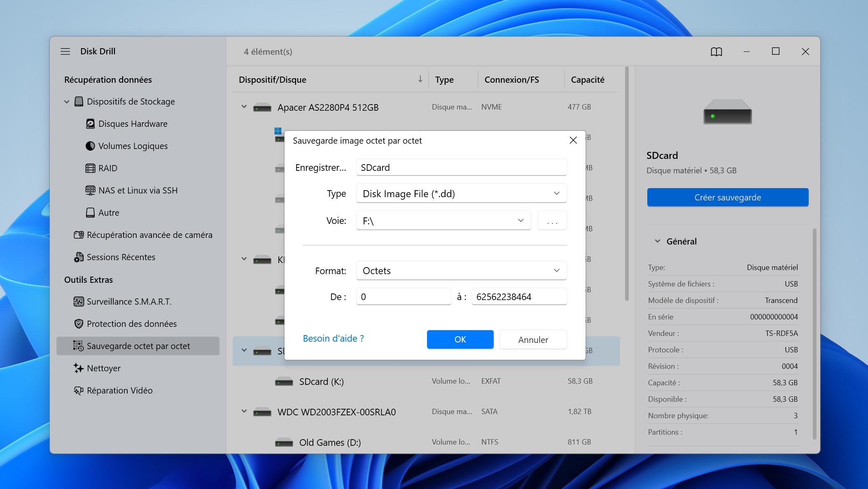The width and height of the screenshot is (868, 489).
Task: Click the Réparation Vidéo icon
Action: tap(79, 391)
